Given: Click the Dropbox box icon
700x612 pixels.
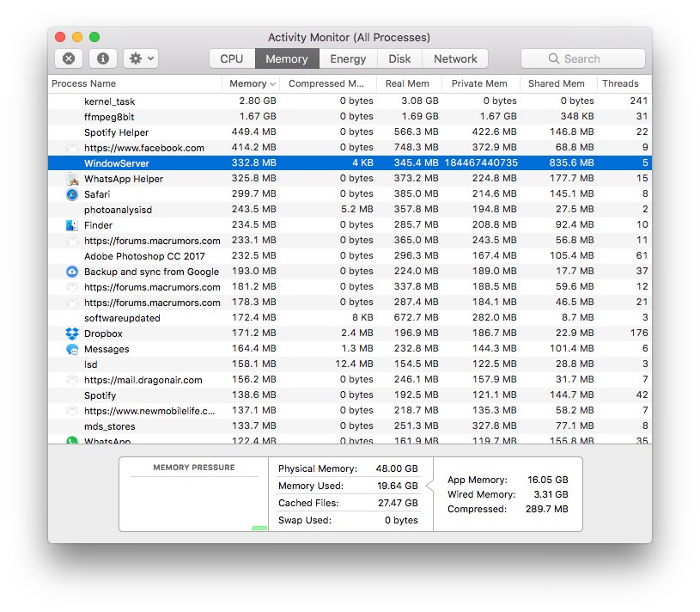Looking at the screenshot, I should point(72,334).
